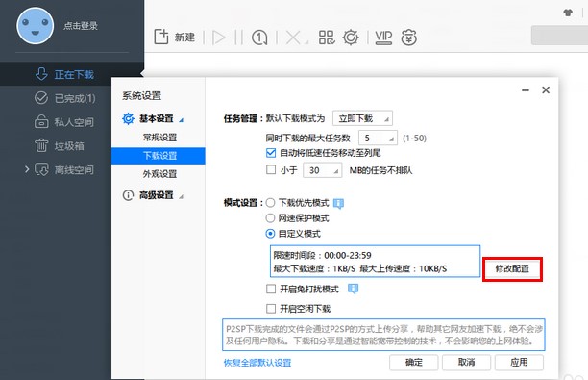Viewport: 588px width, 380px height.
Task: Collapse the 基本设置 section
Action: [182, 120]
